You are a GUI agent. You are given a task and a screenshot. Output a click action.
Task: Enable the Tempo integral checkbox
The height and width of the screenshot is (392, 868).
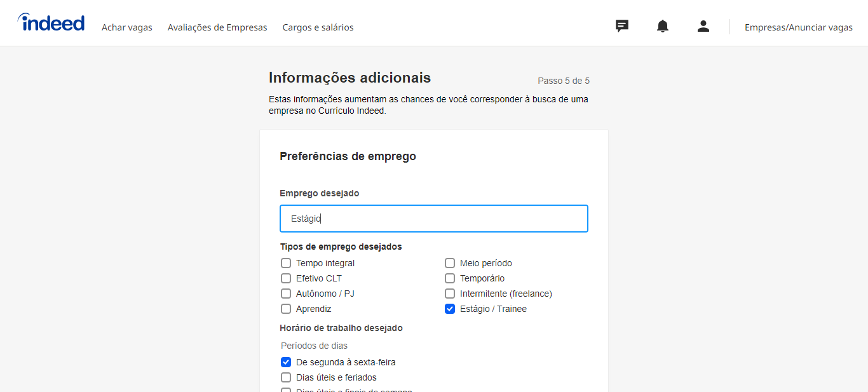click(286, 262)
